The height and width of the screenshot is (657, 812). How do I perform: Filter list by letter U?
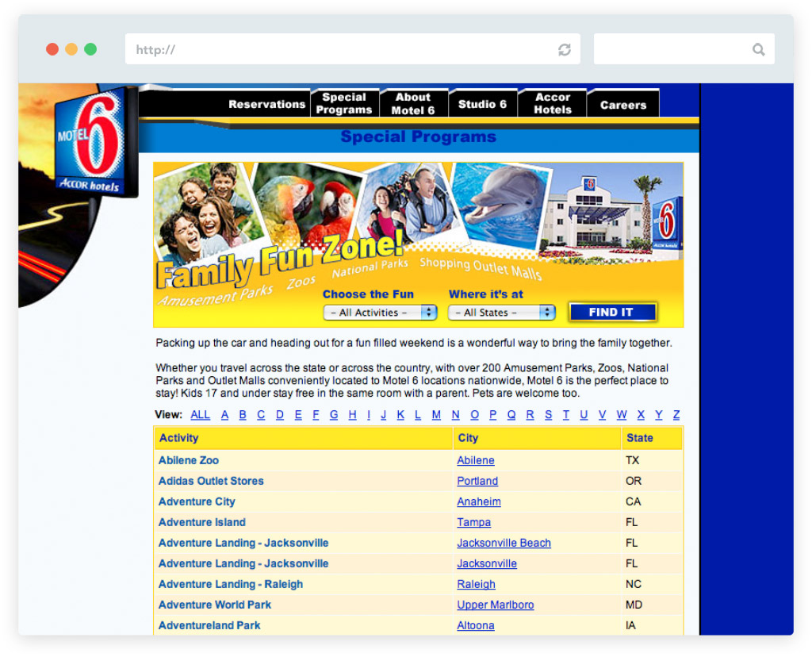[584, 414]
